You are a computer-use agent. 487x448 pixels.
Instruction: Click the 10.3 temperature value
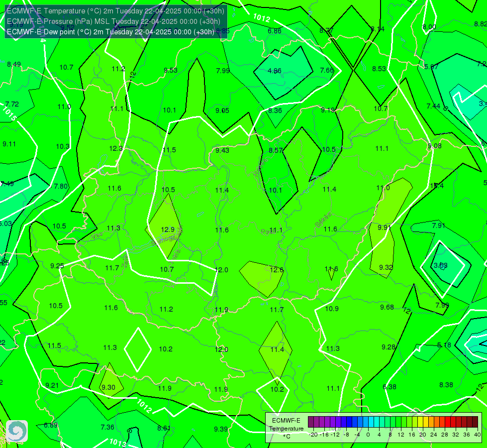pyautogui.click(x=63, y=146)
